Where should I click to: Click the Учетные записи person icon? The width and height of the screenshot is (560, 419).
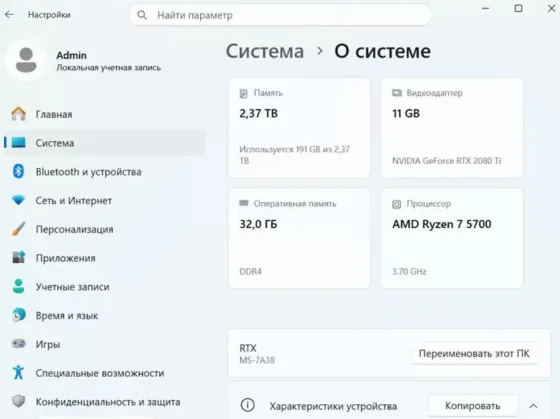pos(18,286)
